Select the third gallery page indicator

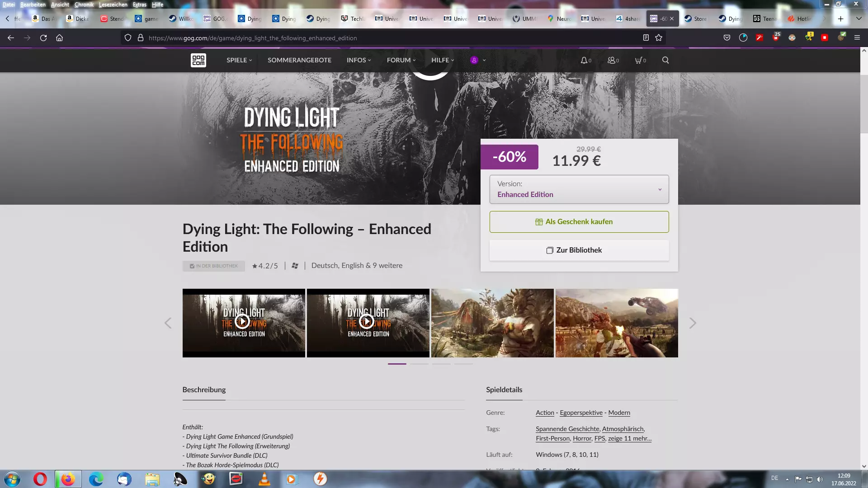click(441, 364)
